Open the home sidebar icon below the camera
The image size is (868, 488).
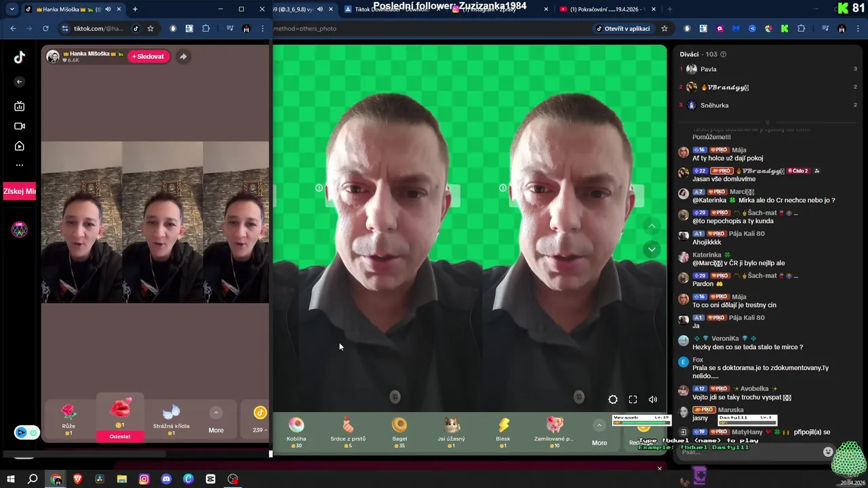pos(20,146)
